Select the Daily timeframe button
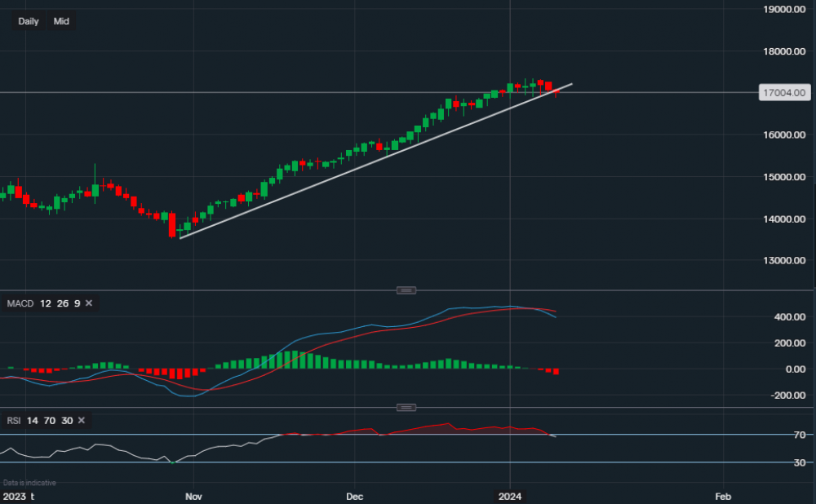 (x=28, y=21)
